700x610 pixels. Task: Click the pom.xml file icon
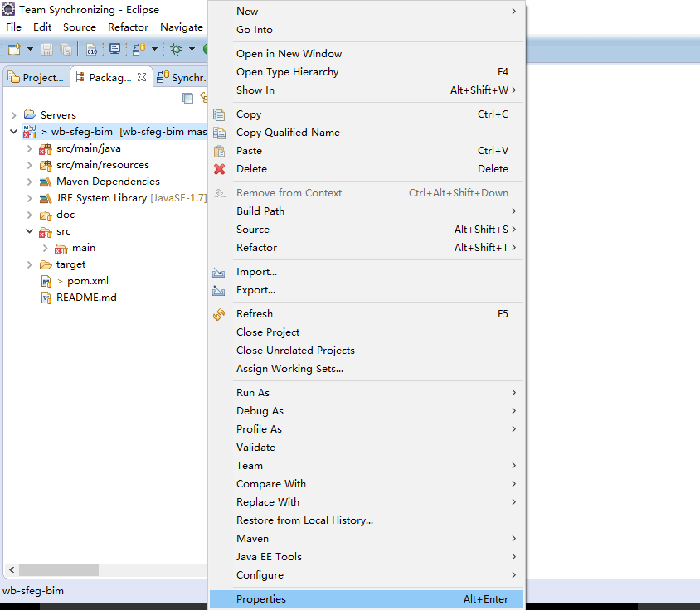46,281
